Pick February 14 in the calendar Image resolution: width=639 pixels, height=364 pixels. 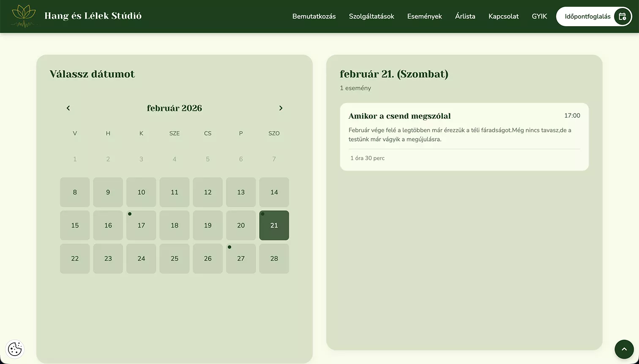[x=274, y=192]
